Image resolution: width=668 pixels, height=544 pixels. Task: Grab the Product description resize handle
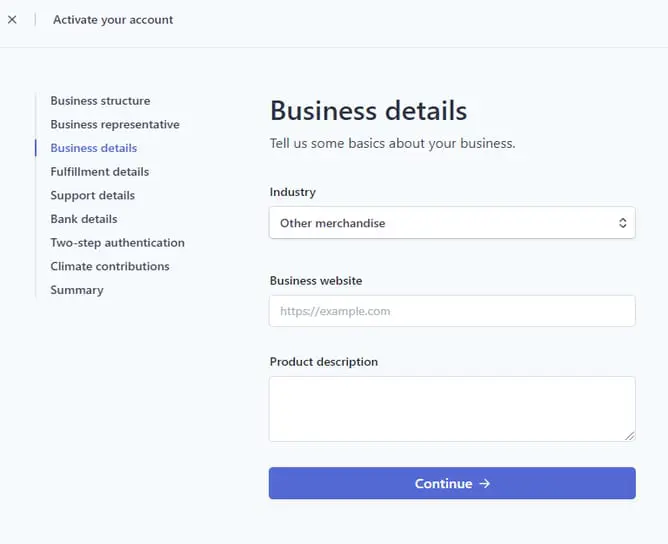[630, 436]
